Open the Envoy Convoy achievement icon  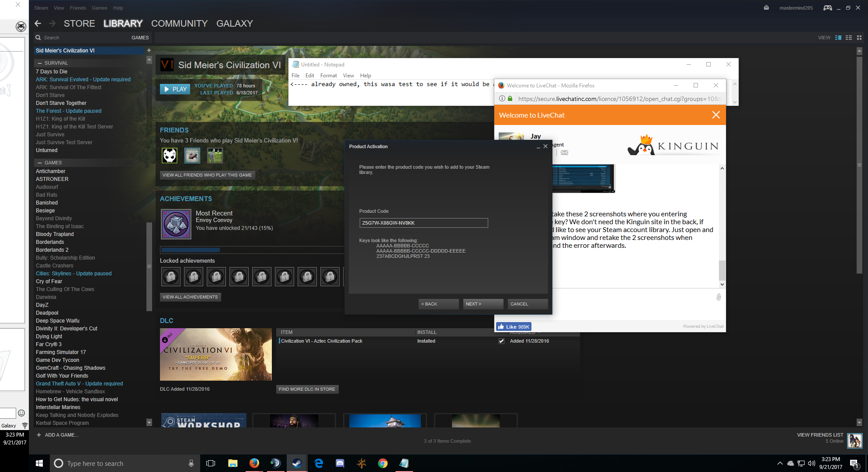(x=176, y=224)
